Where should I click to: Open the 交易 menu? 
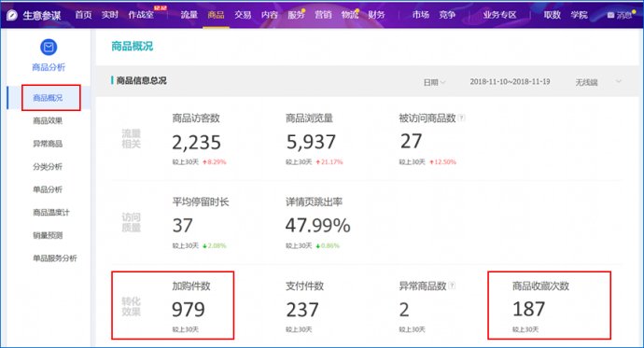(x=243, y=15)
